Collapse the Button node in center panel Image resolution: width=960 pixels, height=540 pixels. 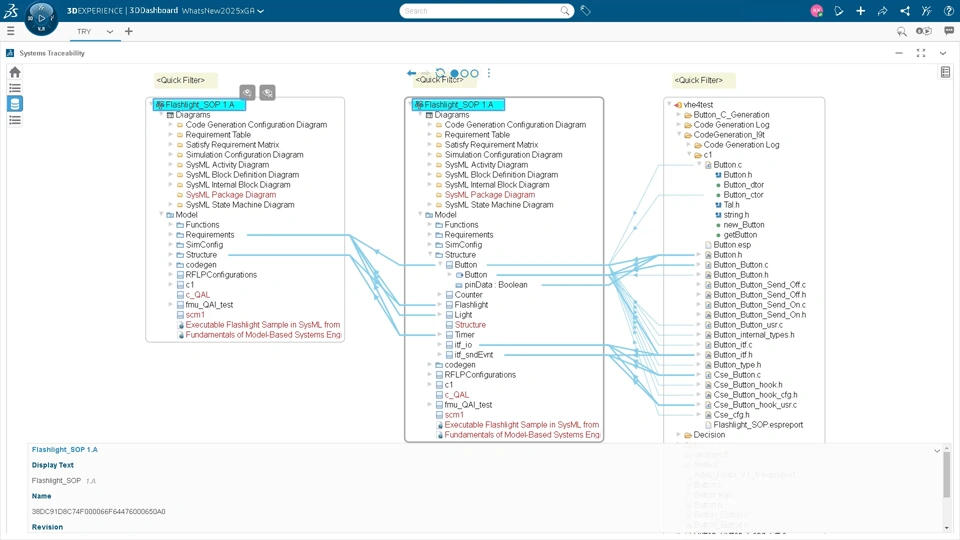click(x=440, y=264)
